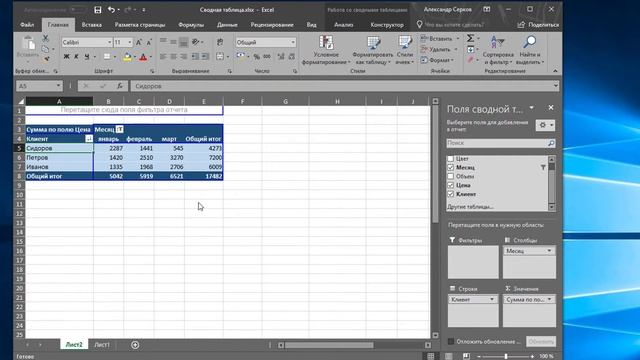Click the merge and center icon

pos(220,57)
